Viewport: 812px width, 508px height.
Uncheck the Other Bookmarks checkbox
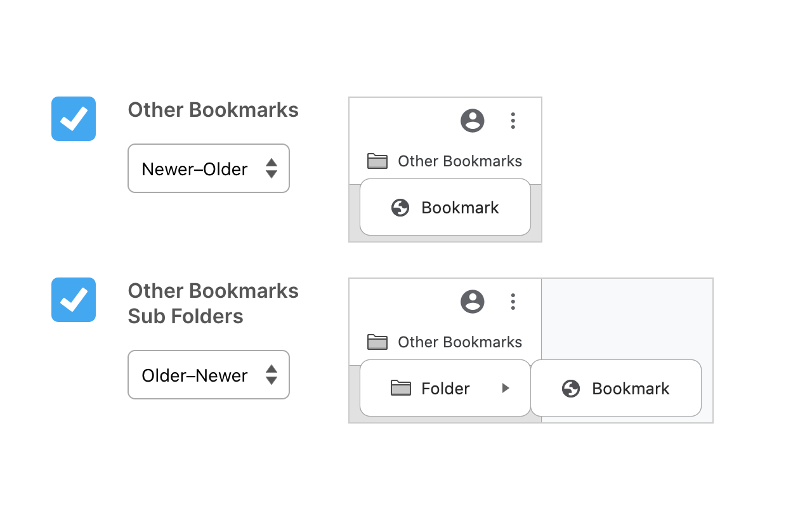[74, 119]
